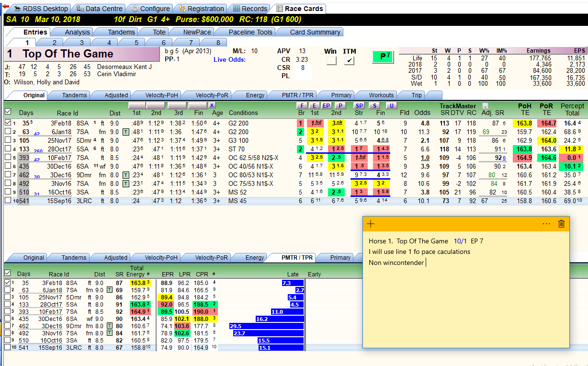588x366 pixels.
Task: Click the 16.2 late energy bar
Action: click(280, 319)
